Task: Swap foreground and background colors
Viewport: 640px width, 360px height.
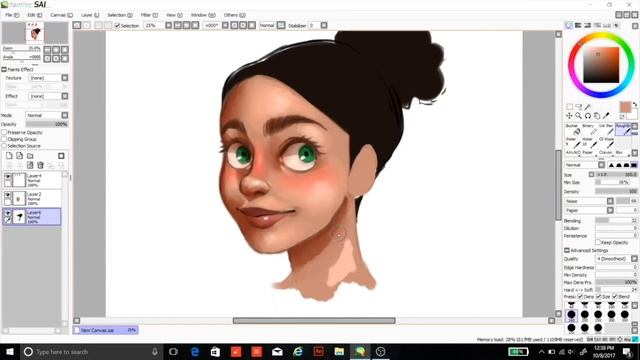Action: pos(635,104)
